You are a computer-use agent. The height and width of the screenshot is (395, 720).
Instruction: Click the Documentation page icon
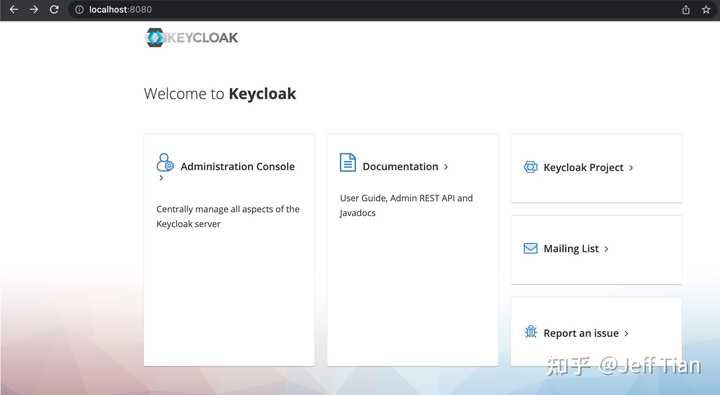[x=348, y=162]
